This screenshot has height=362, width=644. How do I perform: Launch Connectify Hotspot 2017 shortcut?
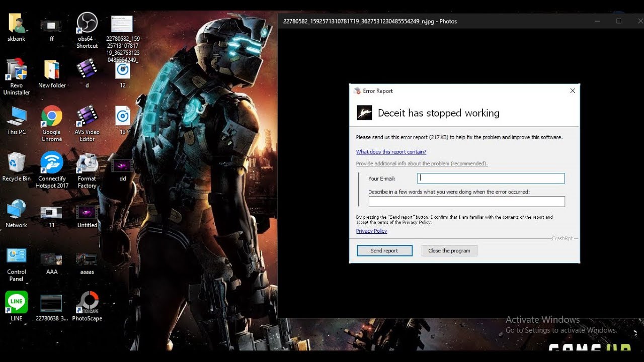(52, 162)
